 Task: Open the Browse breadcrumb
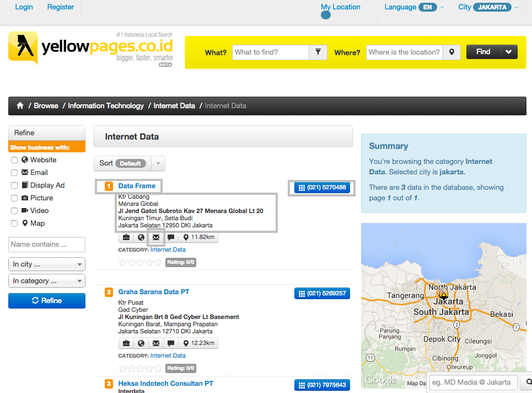[x=46, y=105]
